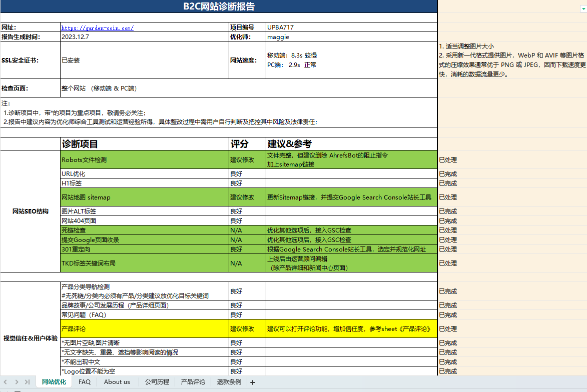Select the 上线后由运营顾问编辑 suggestion cell
The height and width of the screenshot is (392, 587).
pos(351,263)
